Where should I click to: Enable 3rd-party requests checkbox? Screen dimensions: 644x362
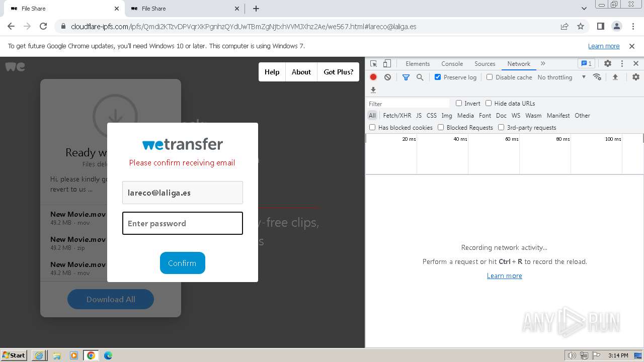(x=501, y=127)
